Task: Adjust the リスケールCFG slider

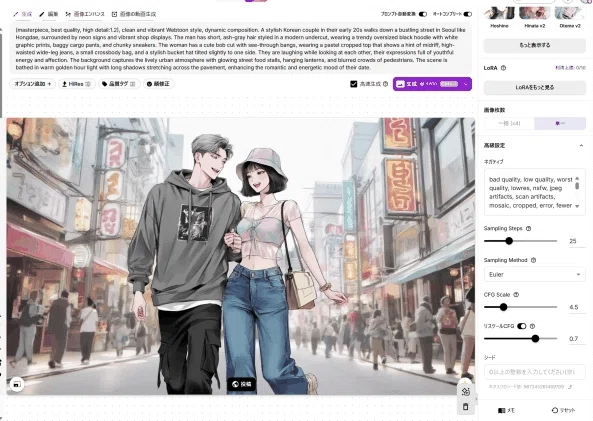Action: click(535, 339)
